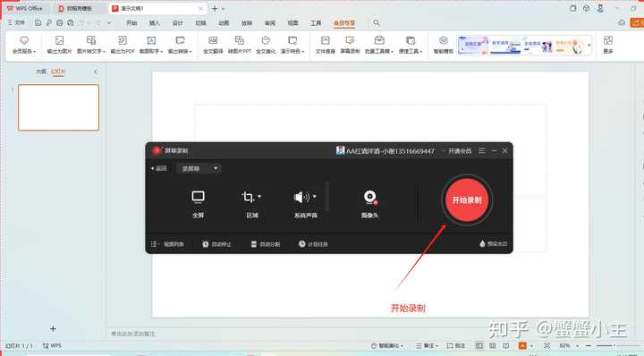
Task: Switch to the 切换 ribbon tab
Action: (200, 23)
